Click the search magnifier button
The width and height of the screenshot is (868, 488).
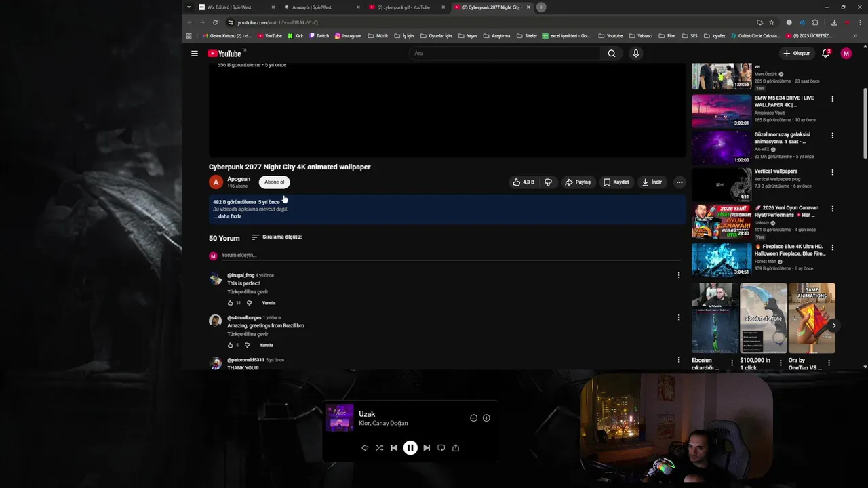pyautogui.click(x=612, y=54)
